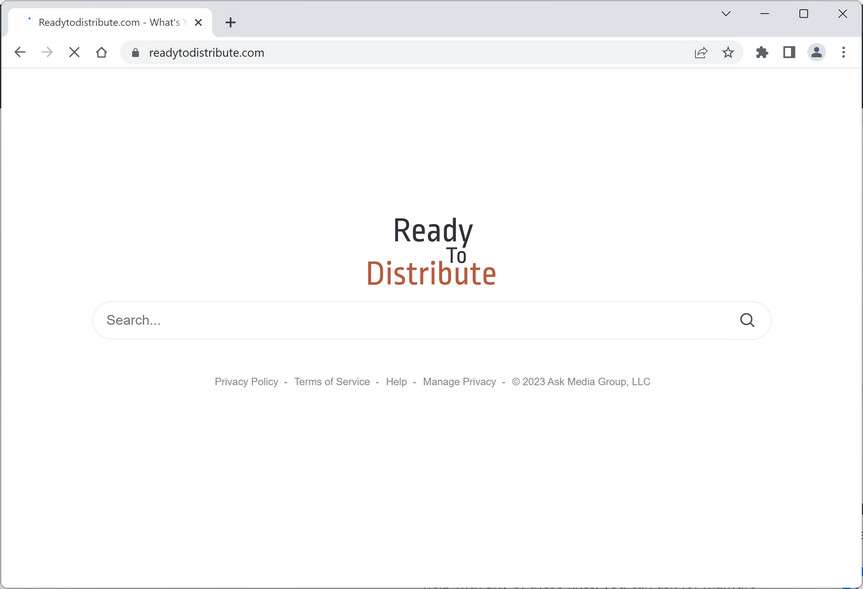
Task: Open a new tab with plus button
Action: (x=231, y=23)
